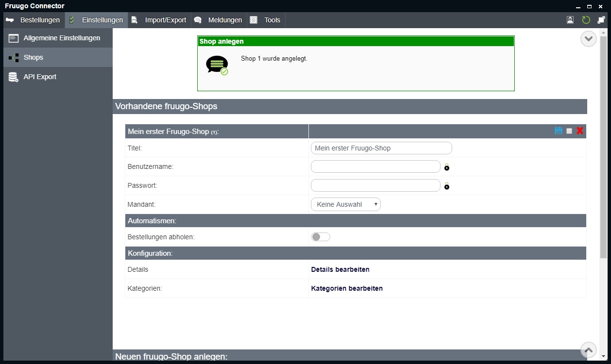Click into the Passwort input field
This screenshot has width=611, height=364.
click(375, 185)
